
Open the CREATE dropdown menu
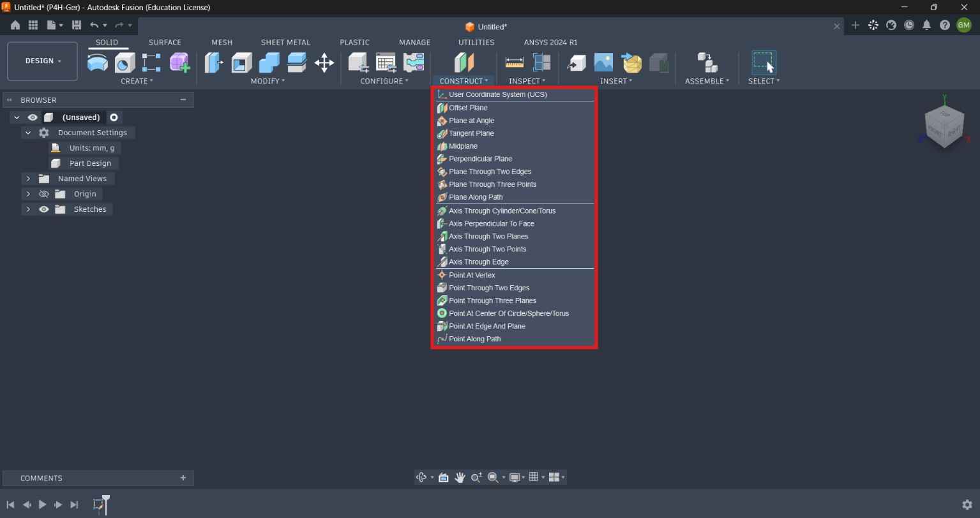click(137, 81)
